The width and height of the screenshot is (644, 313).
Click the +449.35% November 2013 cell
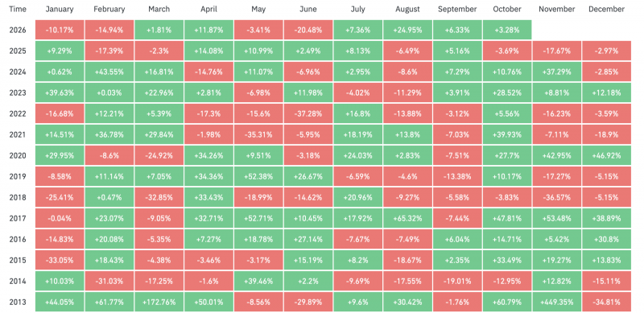tap(556, 302)
